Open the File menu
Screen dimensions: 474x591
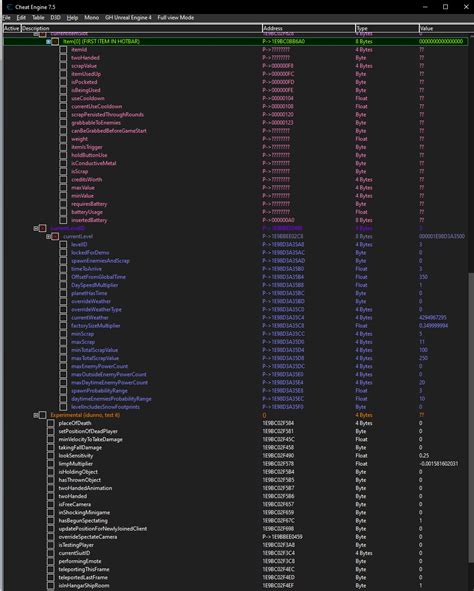[x=7, y=17]
